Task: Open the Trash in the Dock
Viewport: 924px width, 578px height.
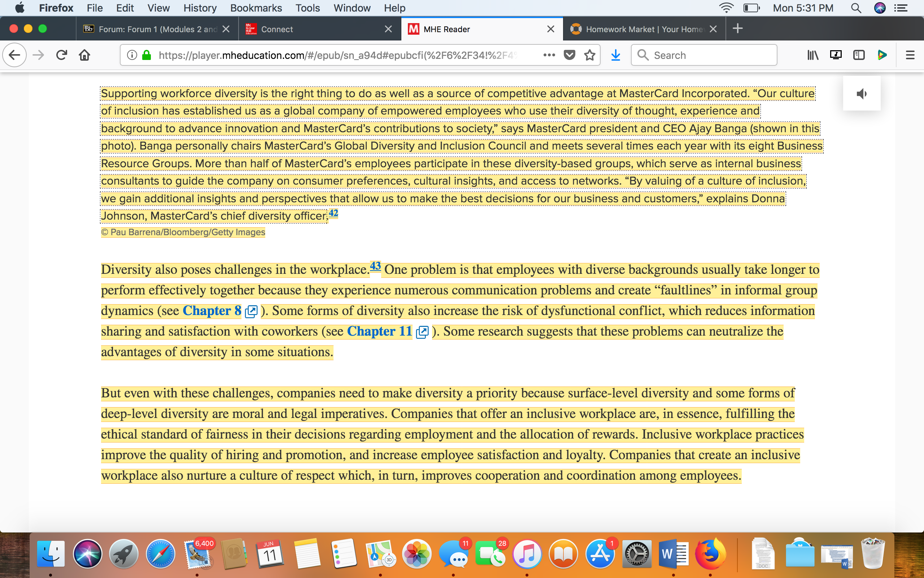Action: coord(873,553)
